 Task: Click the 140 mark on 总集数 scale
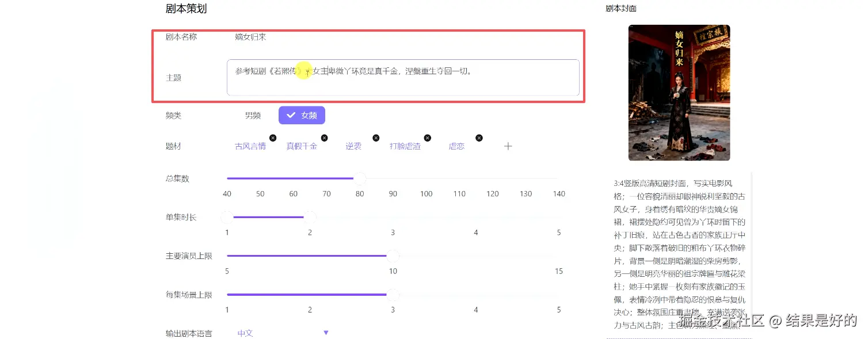click(x=559, y=194)
